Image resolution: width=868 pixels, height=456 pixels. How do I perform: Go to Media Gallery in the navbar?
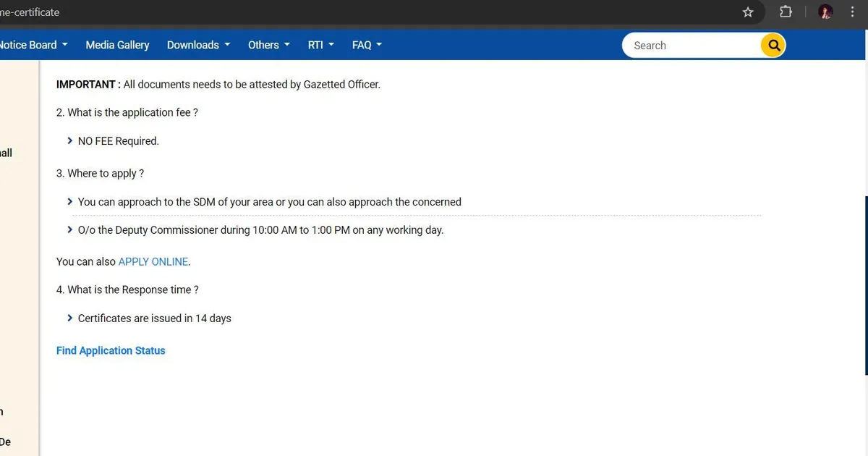click(x=117, y=45)
